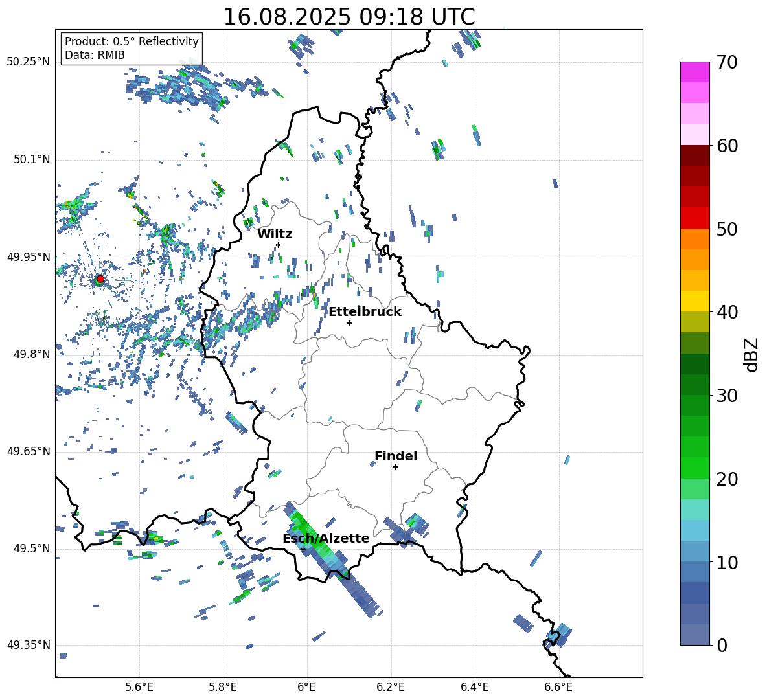The image size is (767, 700).
Task: Click the 30 colorbar tick label
Action: 727,396
